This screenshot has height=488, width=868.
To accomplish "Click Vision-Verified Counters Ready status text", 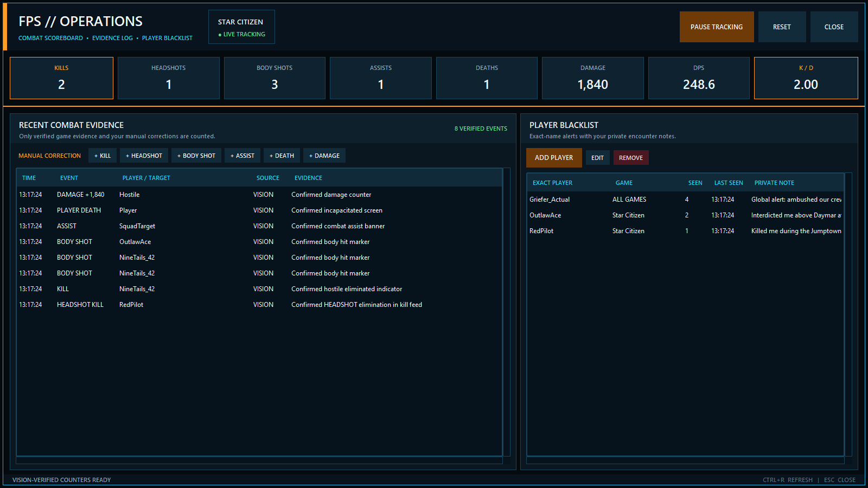I will (x=61, y=480).
